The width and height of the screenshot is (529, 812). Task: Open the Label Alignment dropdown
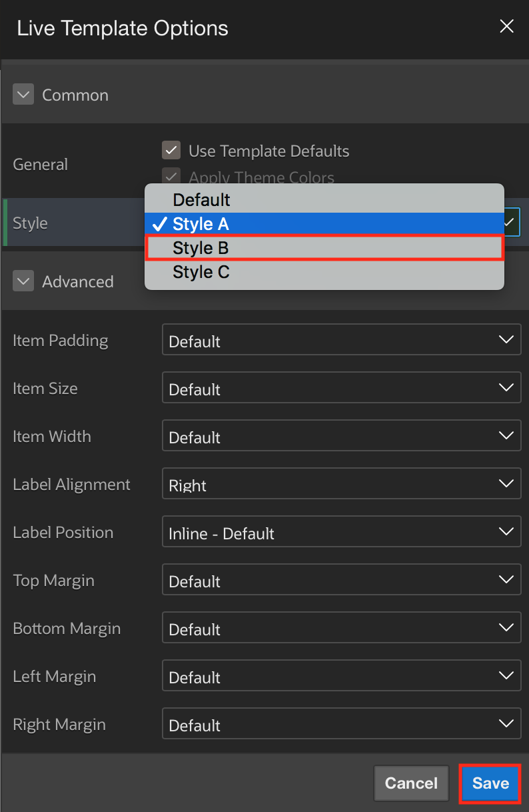coord(341,485)
